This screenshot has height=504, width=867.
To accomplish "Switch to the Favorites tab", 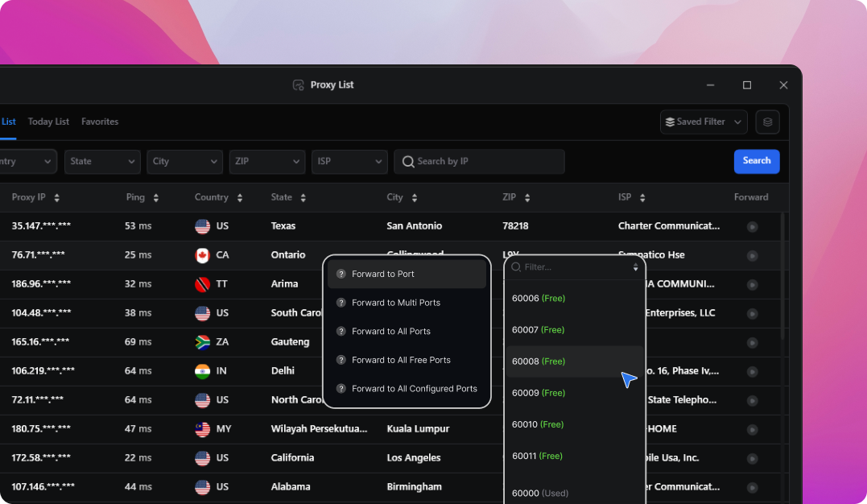I will (x=100, y=122).
